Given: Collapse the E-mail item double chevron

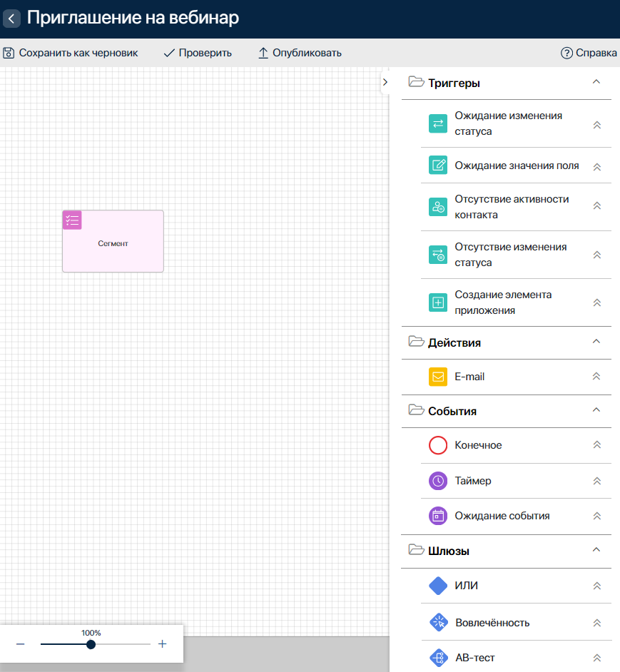Looking at the screenshot, I should pos(596,376).
